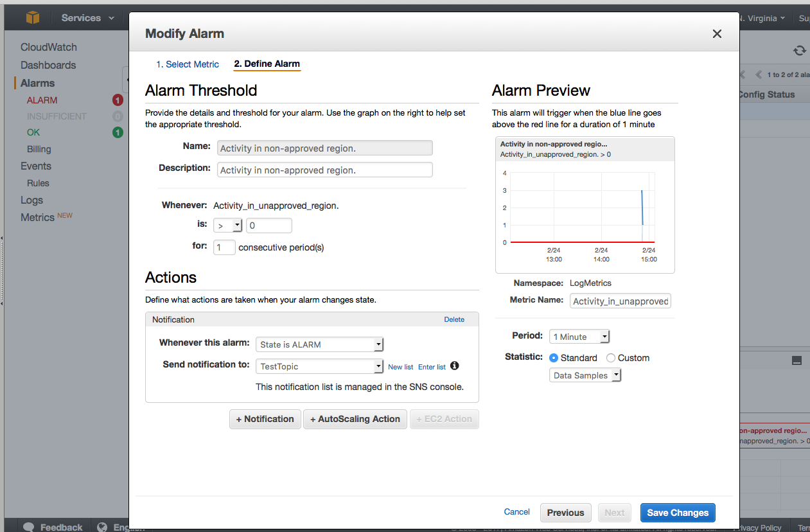810x532 pixels.
Task: Open Rules under Events
Action: (38, 183)
